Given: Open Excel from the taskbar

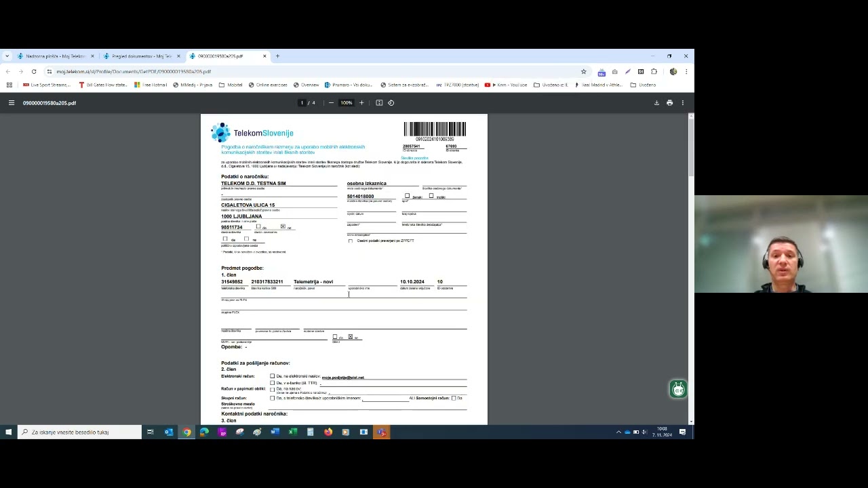Looking at the screenshot, I should tap(293, 432).
